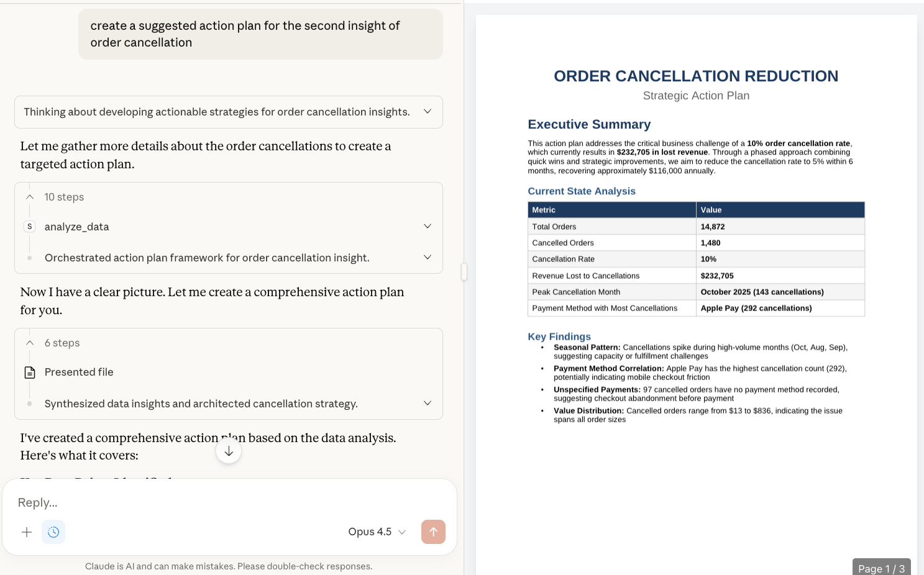
Task: Click the Order Cancellation Reduction document title
Action: click(696, 76)
